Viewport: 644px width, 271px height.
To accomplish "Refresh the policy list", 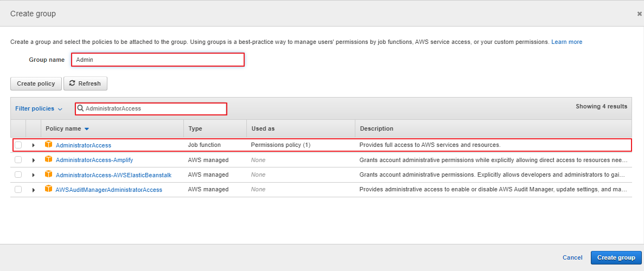I will pyautogui.click(x=85, y=83).
